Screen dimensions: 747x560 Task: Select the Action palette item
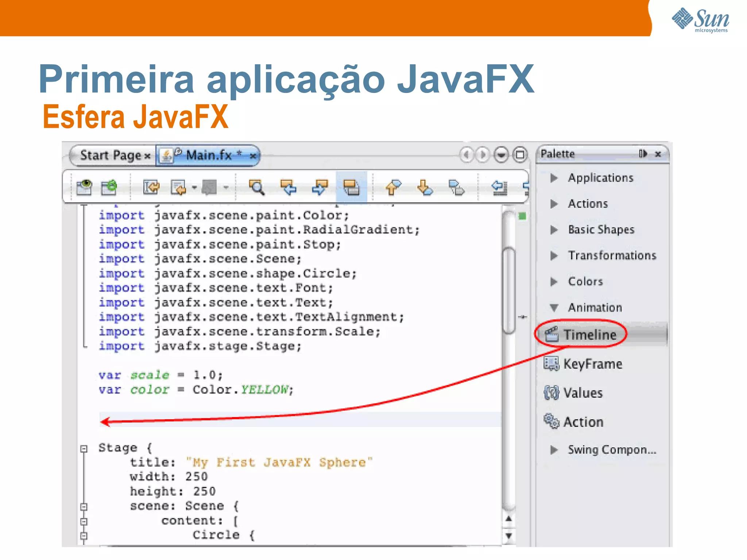click(x=603, y=422)
